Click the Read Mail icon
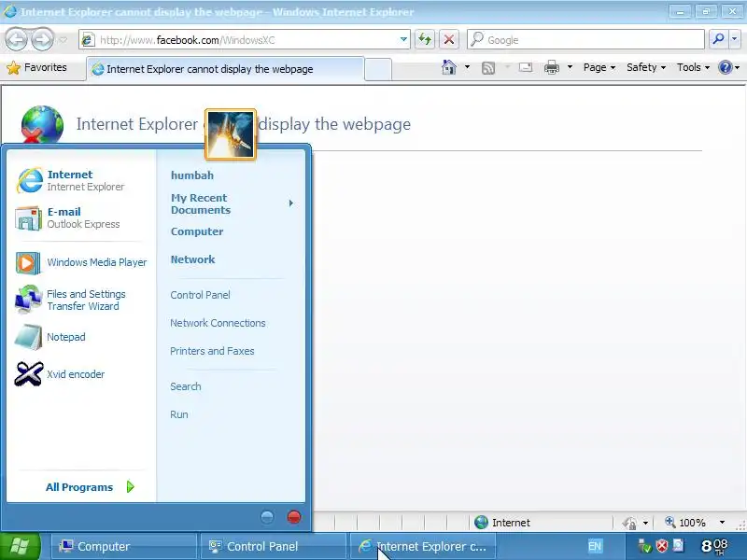Image resolution: width=747 pixels, height=560 pixels. 526,67
